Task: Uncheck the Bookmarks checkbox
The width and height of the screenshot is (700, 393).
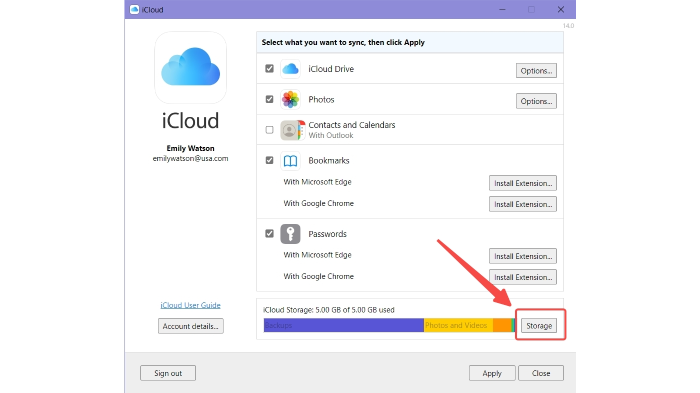Action: [x=269, y=160]
